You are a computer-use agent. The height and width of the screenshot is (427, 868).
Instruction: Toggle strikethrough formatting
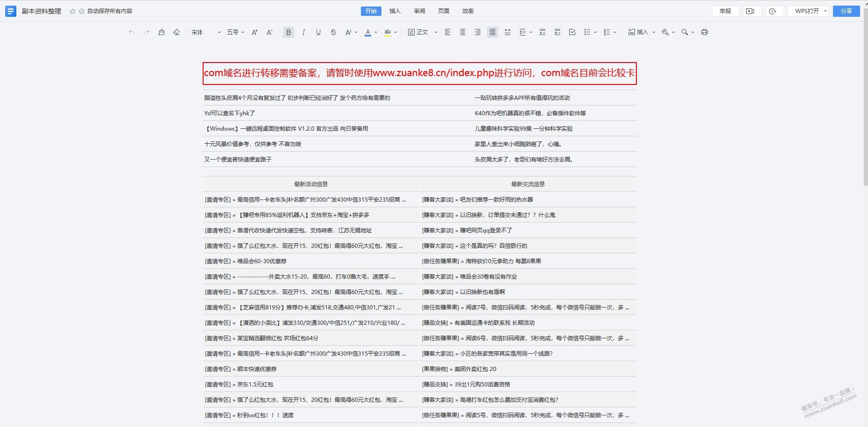pos(333,32)
